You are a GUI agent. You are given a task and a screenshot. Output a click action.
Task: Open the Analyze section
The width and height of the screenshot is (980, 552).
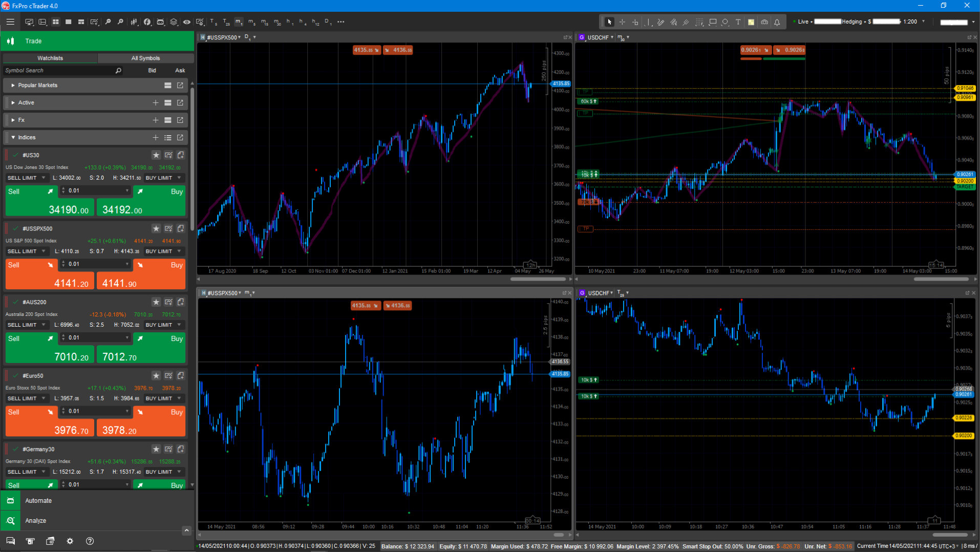pos(97,520)
